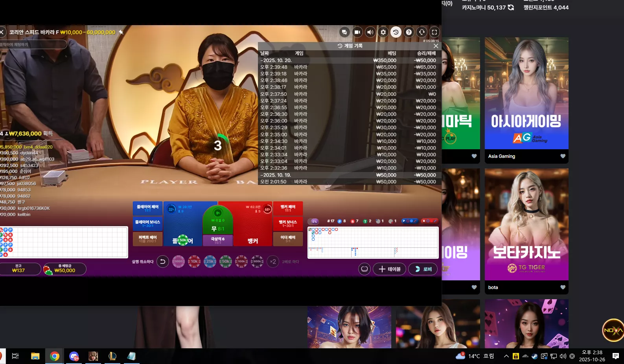Image resolution: width=624 pixels, height=364 pixels.
Task: Bet on 플레이어 페어 11:1
Action: (147, 208)
